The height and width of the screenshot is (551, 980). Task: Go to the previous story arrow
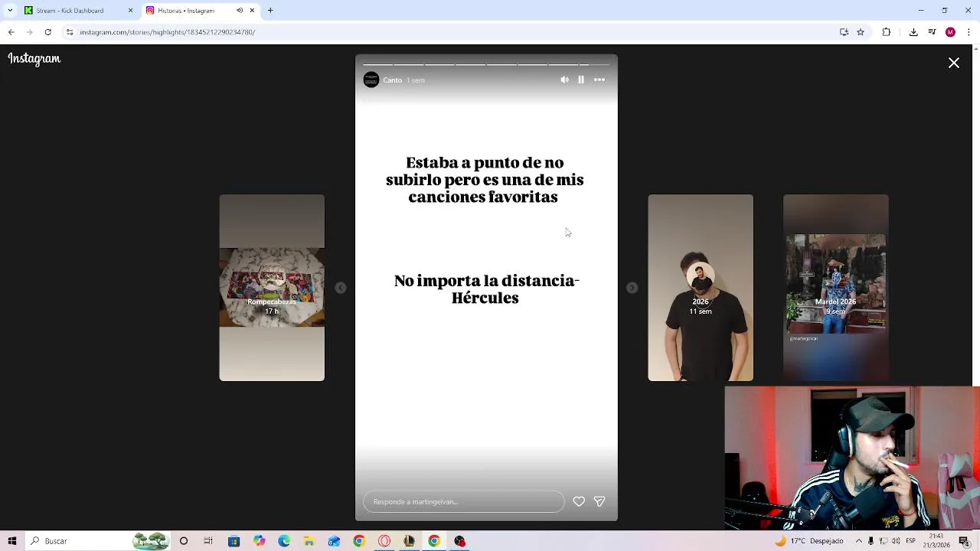[x=341, y=288]
